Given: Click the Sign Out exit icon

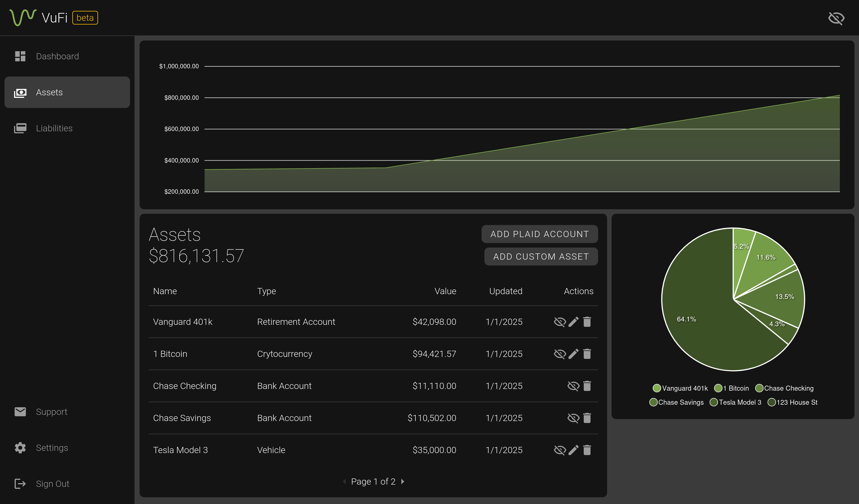Looking at the screenshot, I should coord(20,483).
